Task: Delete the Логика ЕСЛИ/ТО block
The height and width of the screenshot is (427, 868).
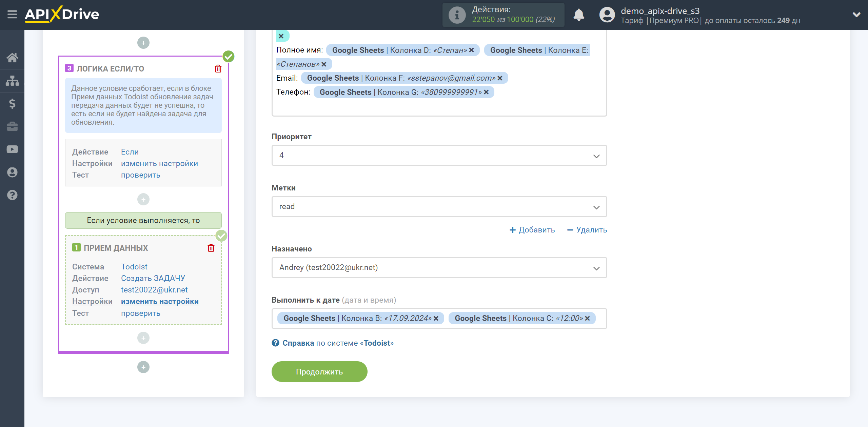Action: click(218, 69)
